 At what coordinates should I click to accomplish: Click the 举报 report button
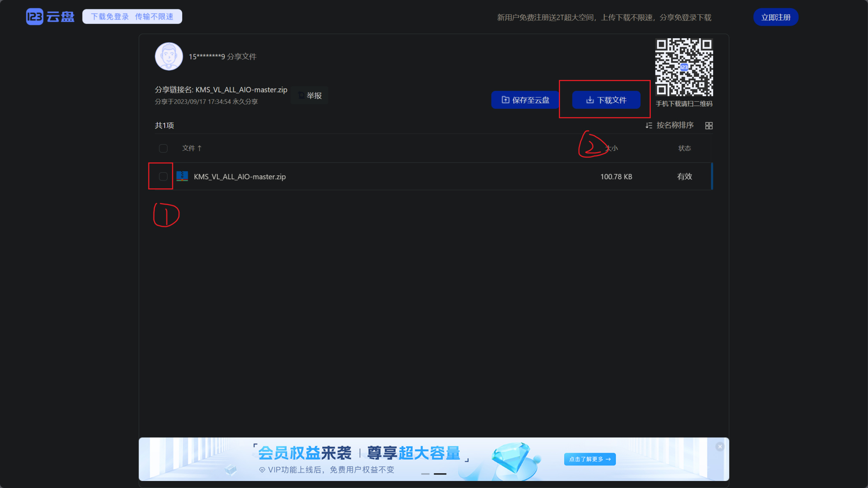pyautogui.click(x=310, y=95)
